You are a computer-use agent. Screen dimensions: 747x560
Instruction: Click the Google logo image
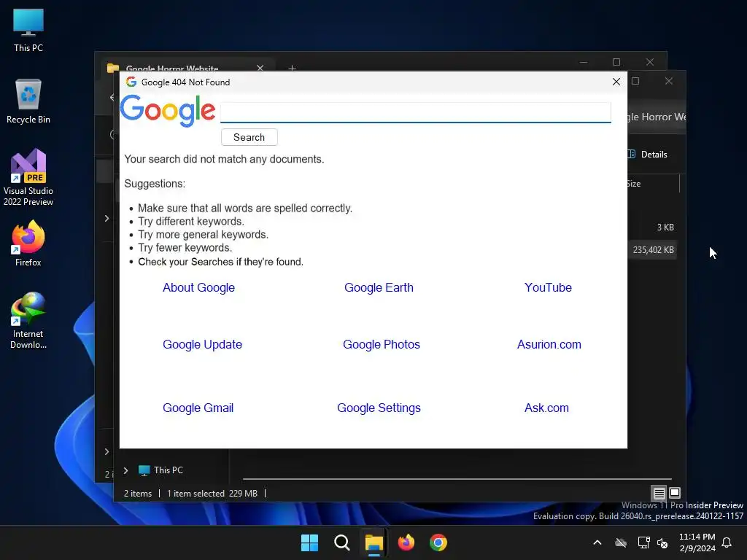[168, 111]
